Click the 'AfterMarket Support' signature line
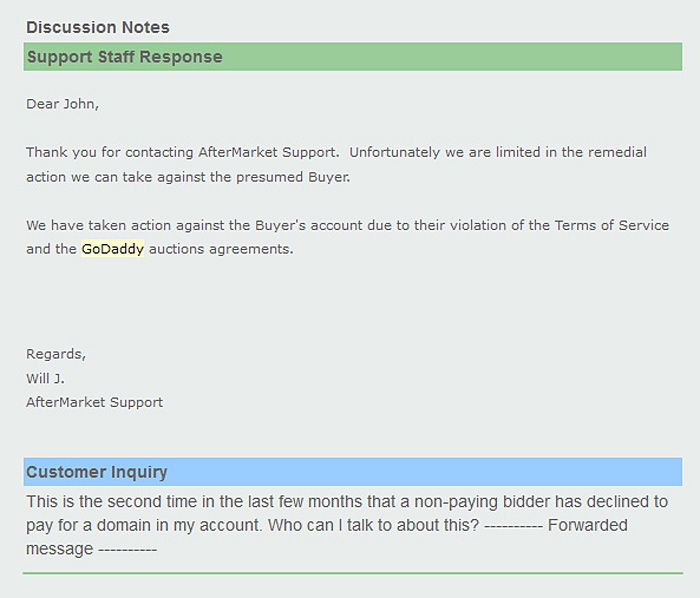Viewport: 700px width, 598px height. [x=94, y=402]
